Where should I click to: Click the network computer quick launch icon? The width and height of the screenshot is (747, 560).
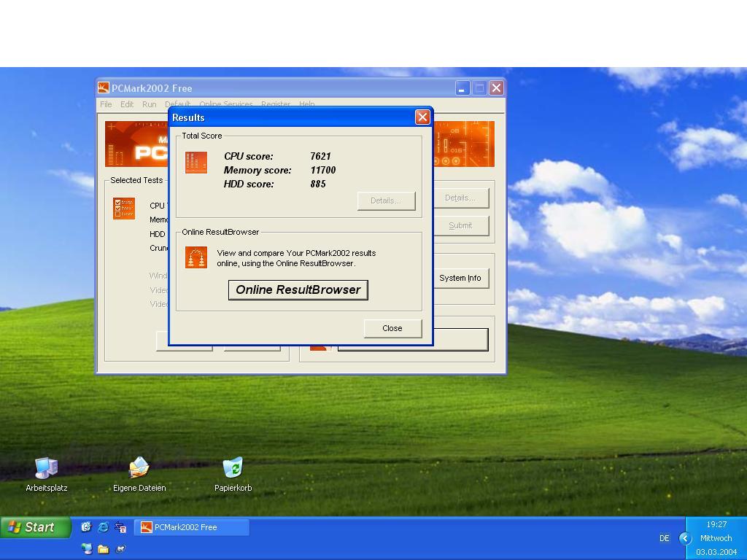(x=86, y=549)
